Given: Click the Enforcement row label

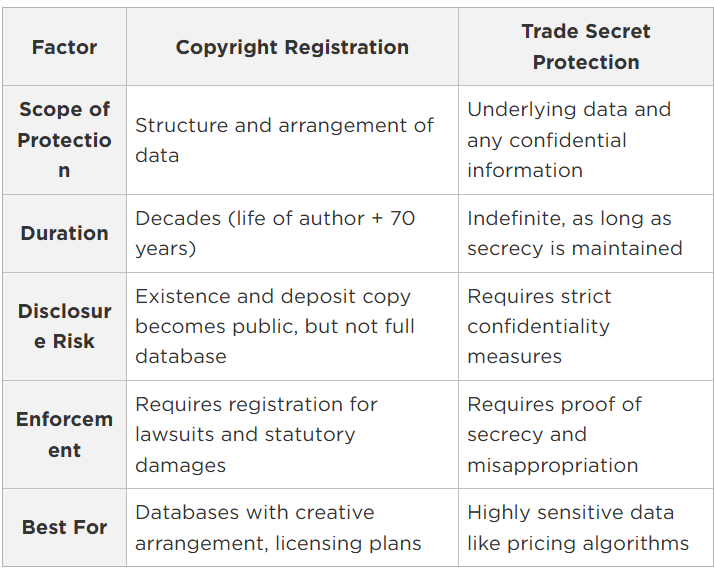Looking at the screenshot, I should 64,434.
